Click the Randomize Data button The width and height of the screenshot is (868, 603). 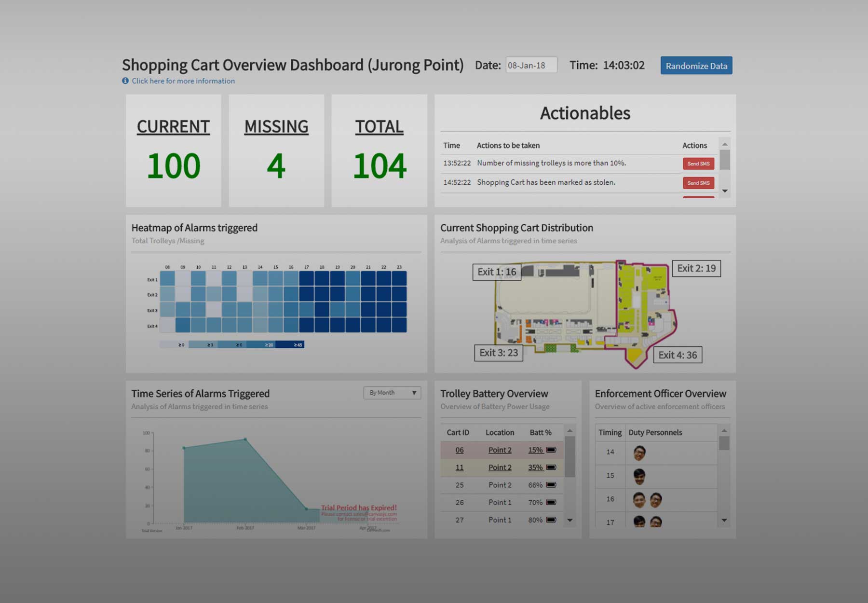pyautogui.click(x=696, y=66)
